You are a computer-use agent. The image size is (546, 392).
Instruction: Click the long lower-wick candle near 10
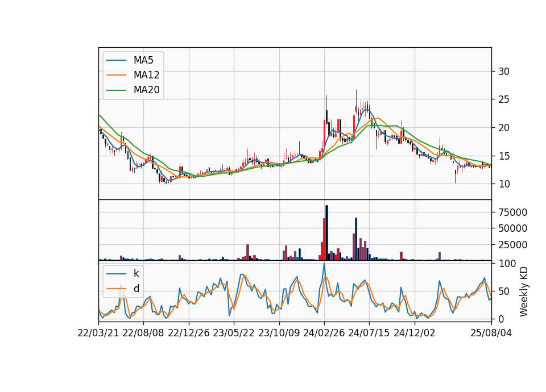pos(455,176)
